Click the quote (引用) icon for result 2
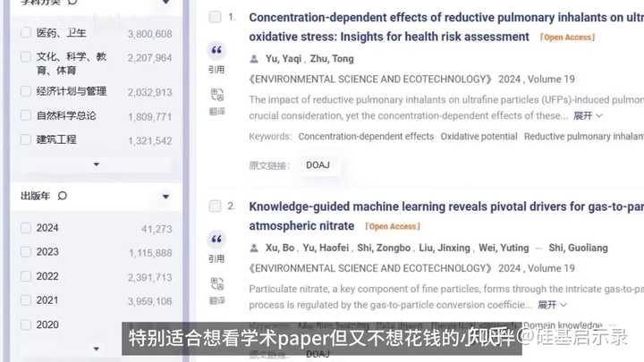This screenshot has width=644, height=362. coord(216,240)
